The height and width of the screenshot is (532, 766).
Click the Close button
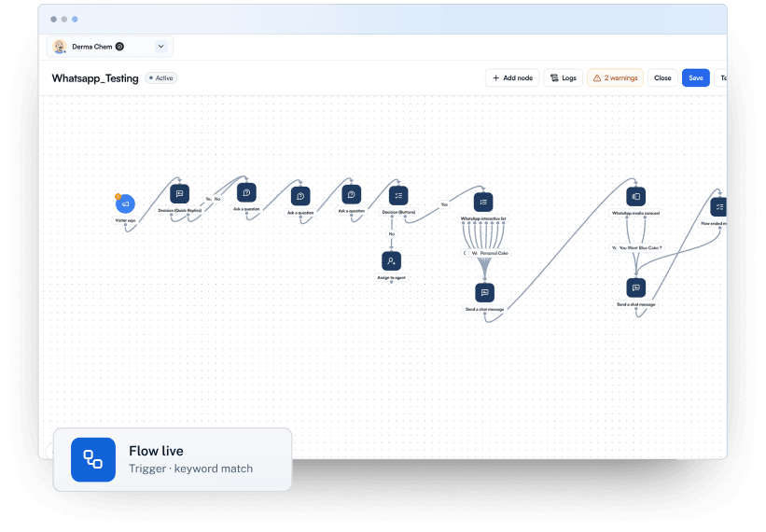click(x=662, y=77)
